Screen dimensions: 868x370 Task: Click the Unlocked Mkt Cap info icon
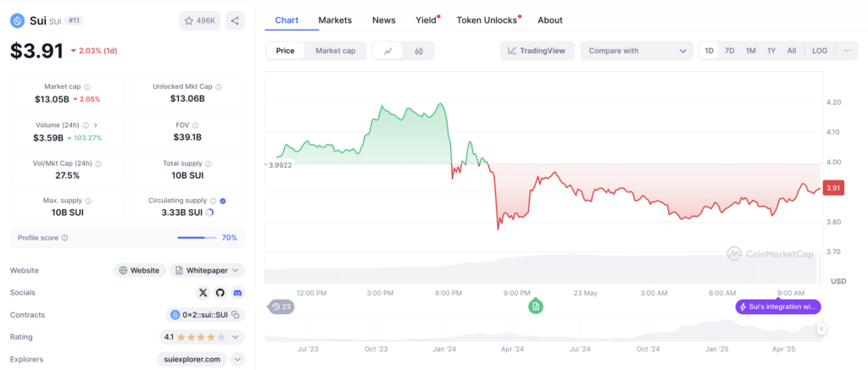(219, 87)
